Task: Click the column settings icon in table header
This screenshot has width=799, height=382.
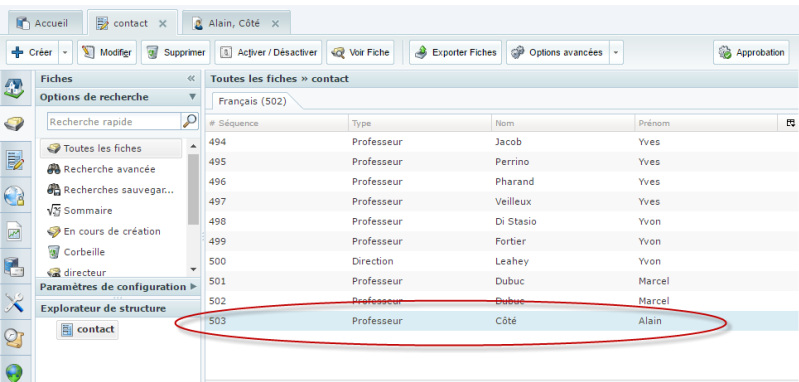Action: pos(790,123)
